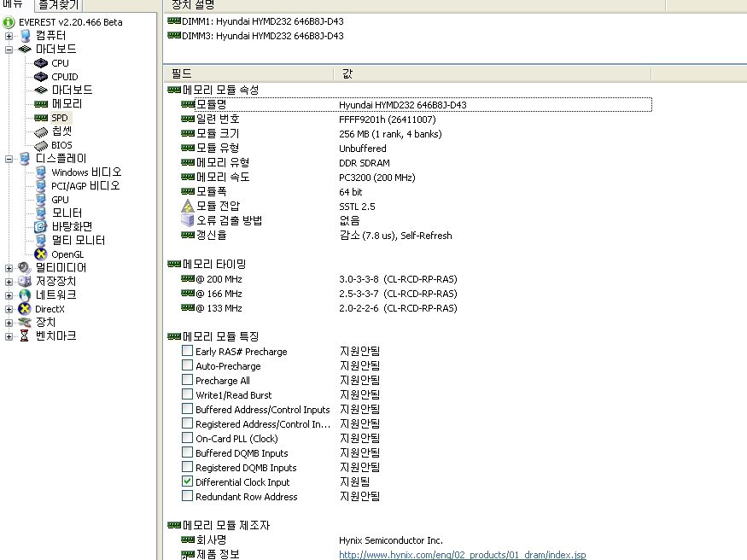Toggle the Buffered DQMB Inputs checkbox
The height and width of the screenshot is (560, 747).
click(188, 452)
